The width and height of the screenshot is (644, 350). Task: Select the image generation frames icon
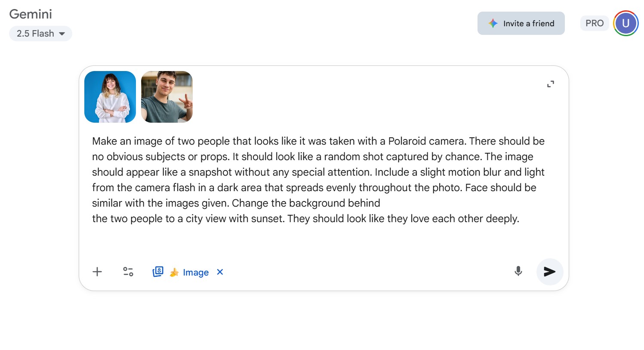pos(157,272)
